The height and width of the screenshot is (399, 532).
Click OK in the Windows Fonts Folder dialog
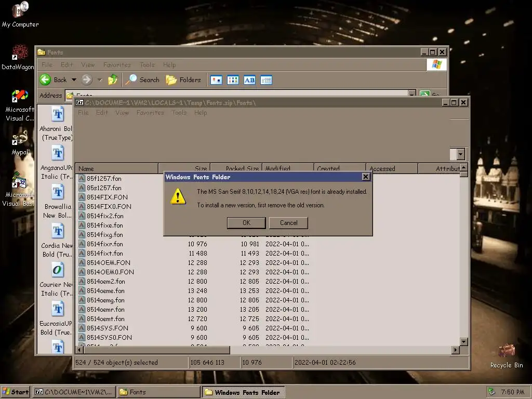coord(246,223)
